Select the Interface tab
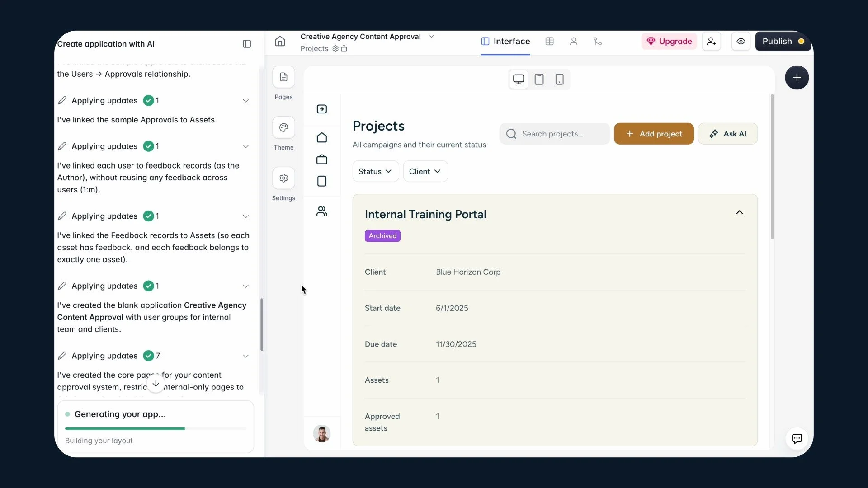This screenshot has width=868, height=488. click(x=505, y=42)
